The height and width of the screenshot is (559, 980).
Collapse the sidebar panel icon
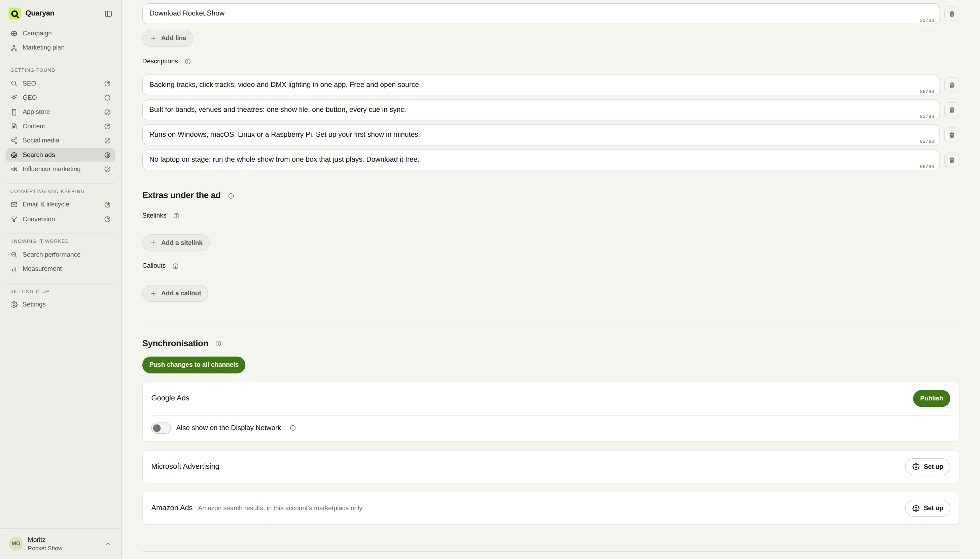108,14
